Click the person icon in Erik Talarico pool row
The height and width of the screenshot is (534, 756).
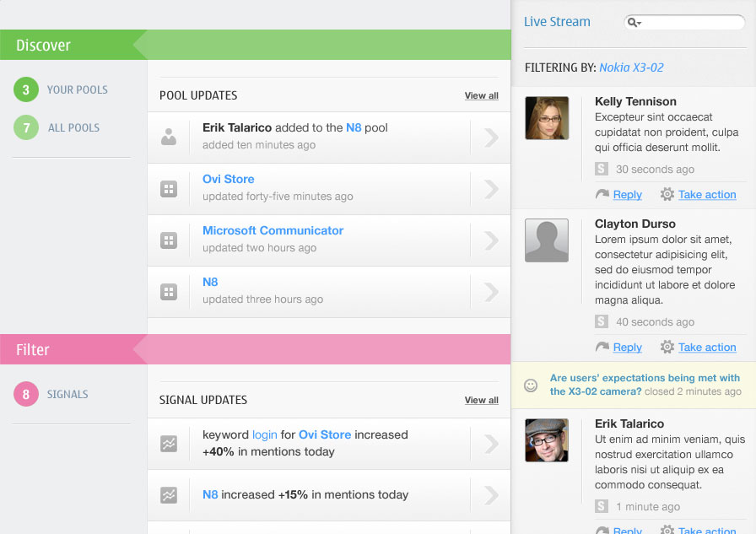[x=169, y=137]
